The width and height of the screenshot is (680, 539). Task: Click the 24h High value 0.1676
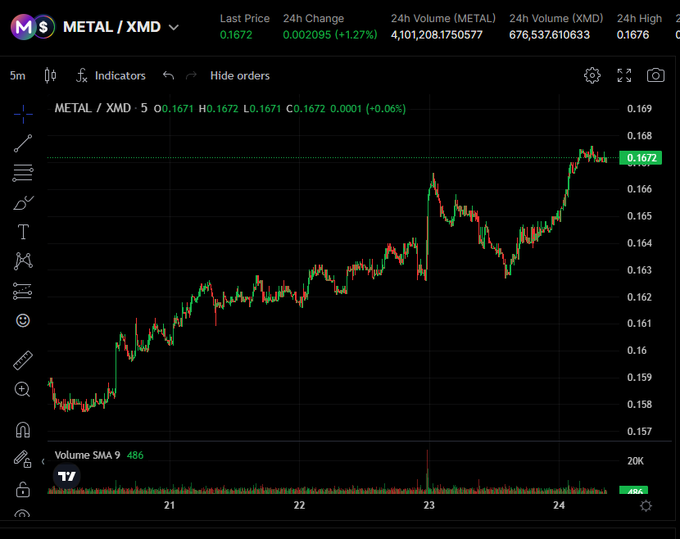tap(633, 35)
